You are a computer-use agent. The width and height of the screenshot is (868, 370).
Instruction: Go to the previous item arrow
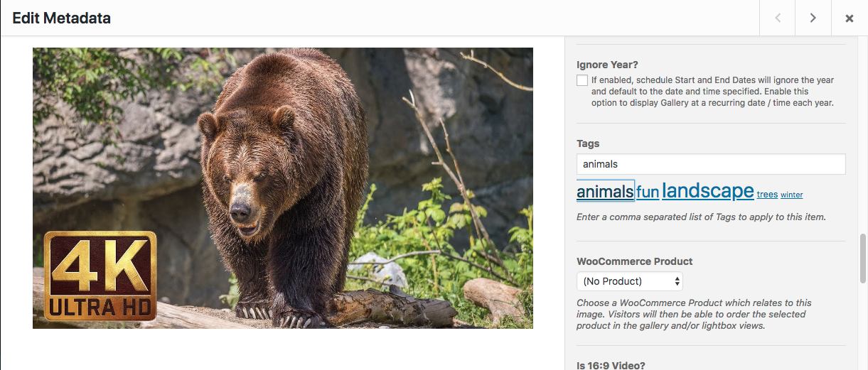pyautogui.click(x=778, y=18)
